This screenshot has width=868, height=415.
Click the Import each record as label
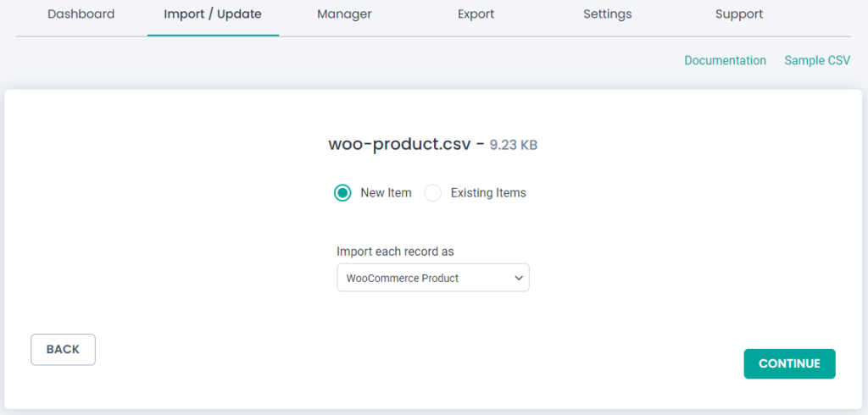(395, 252)
